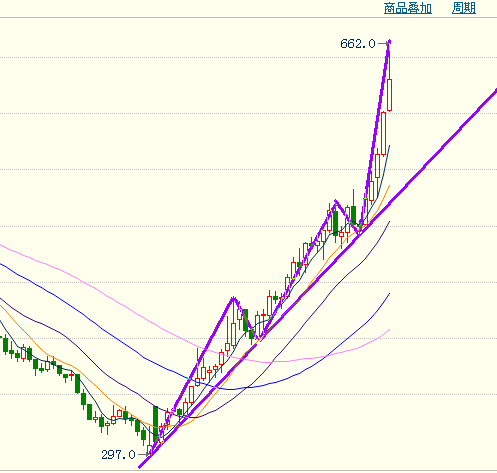The image size is (497, 473).
Task: Click the orange moving average line's right end
Action: tap(389, 186)
